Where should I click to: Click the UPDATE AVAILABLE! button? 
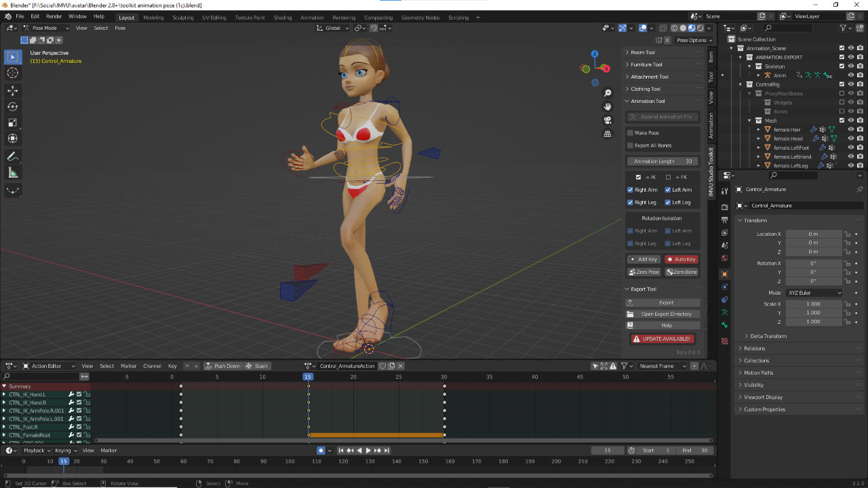point(663,339)
